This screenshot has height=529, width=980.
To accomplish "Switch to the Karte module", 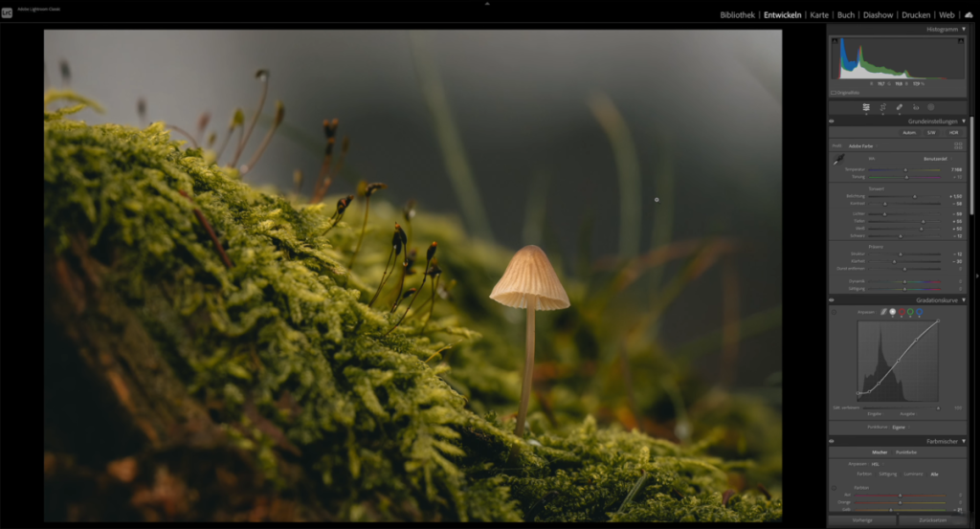I will click(819, 15).
